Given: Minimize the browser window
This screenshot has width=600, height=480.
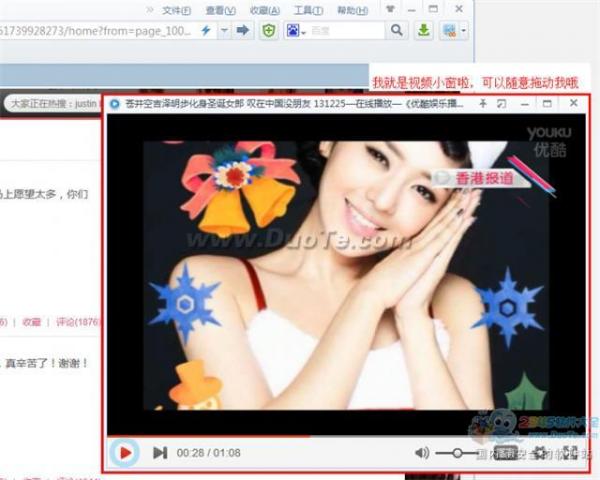Looking at the screenshot, I should pos(412,10).
